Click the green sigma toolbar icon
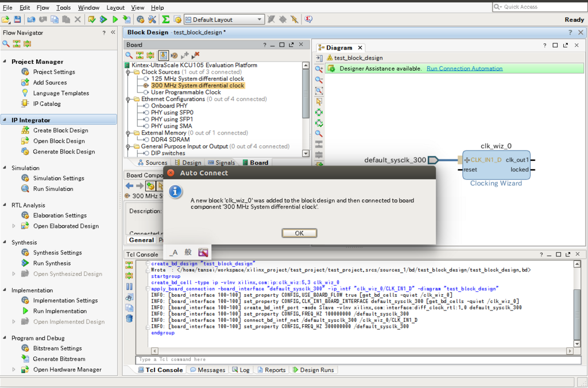The width and height of the screenshot is (588, 388). pyautogui.click(x=165, y=20)
